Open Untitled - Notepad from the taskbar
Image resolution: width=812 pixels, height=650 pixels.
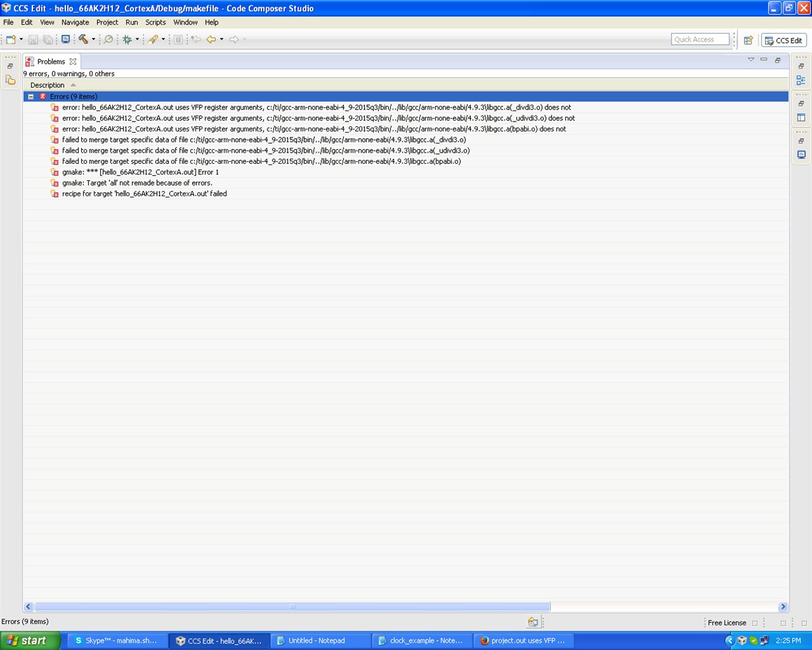320,641
